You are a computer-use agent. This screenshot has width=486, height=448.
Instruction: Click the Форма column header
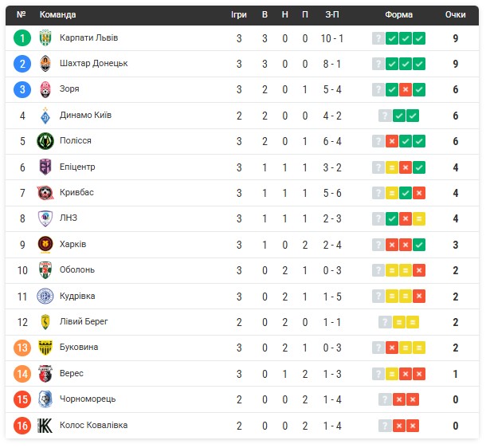[398, 14]
